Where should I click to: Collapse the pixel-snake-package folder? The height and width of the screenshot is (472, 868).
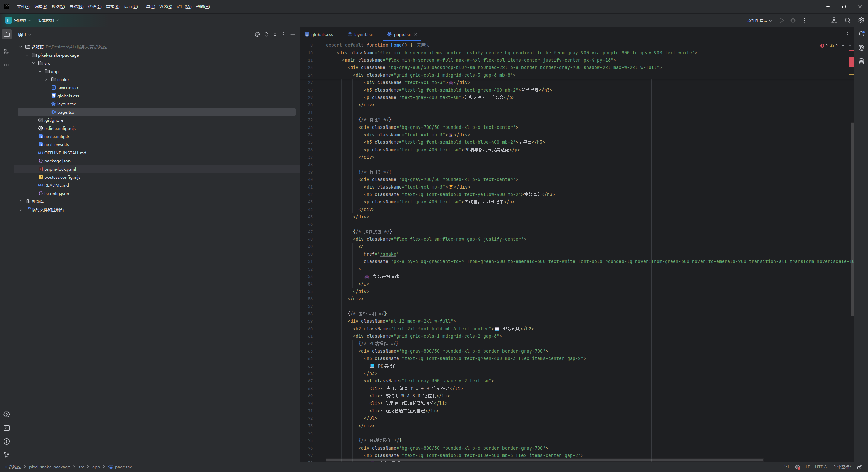pyautogui.click(x=27, y=55)
